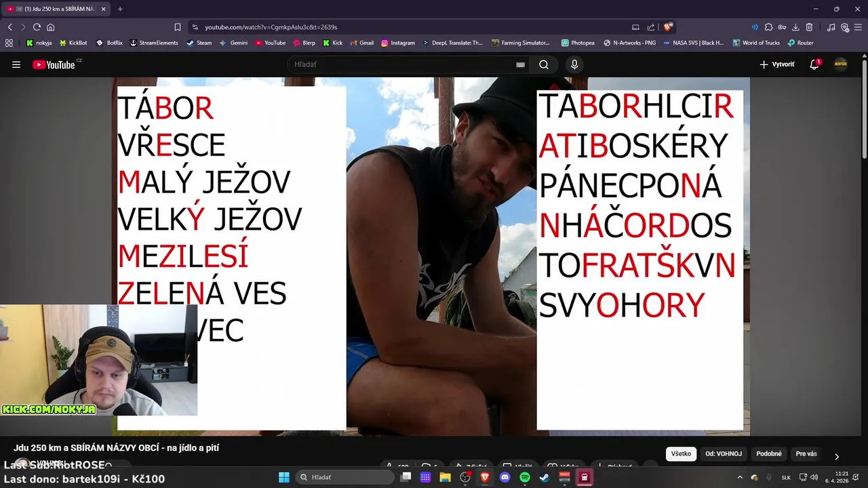Viewport: 868px width, 488px height.
Task: Open the browser extensions puzzle icon
Action: 768,27
